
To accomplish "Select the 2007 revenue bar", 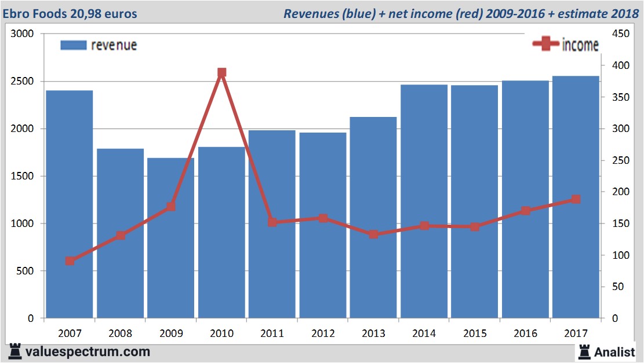I will [70, 204].
